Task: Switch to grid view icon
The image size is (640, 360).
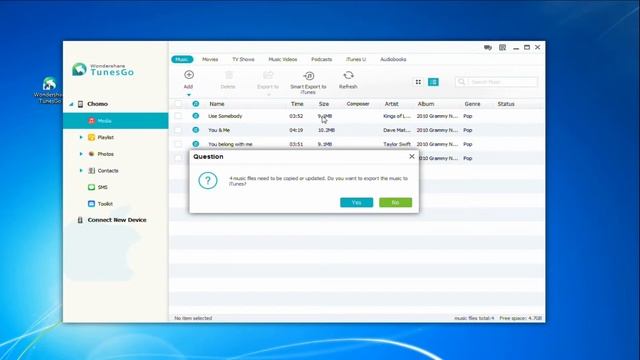Action: pyautogui.click(x=418, y=82)
